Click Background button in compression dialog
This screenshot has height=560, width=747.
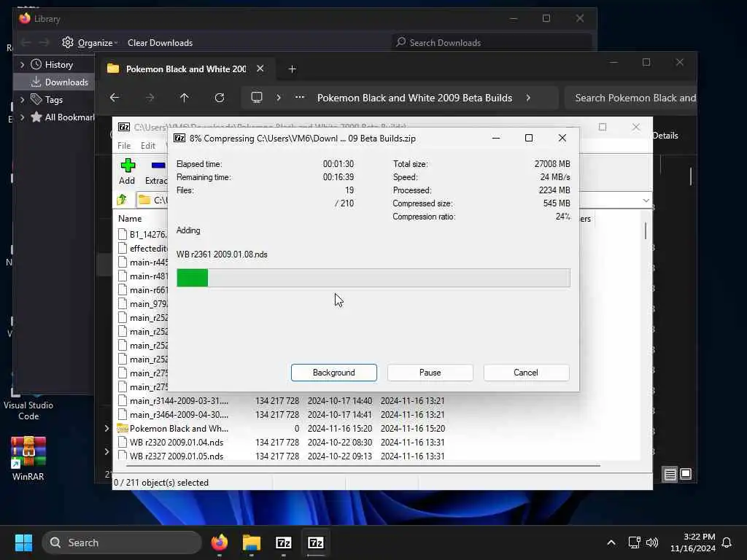coord(333,373)
